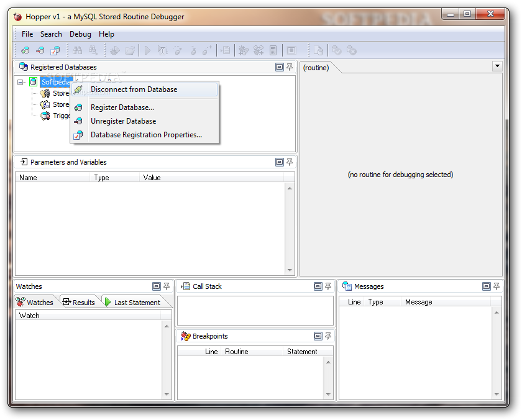This screenshot has width=522, height=420.
Task: Click the window view toolbar icon
Action: [291, 50]
